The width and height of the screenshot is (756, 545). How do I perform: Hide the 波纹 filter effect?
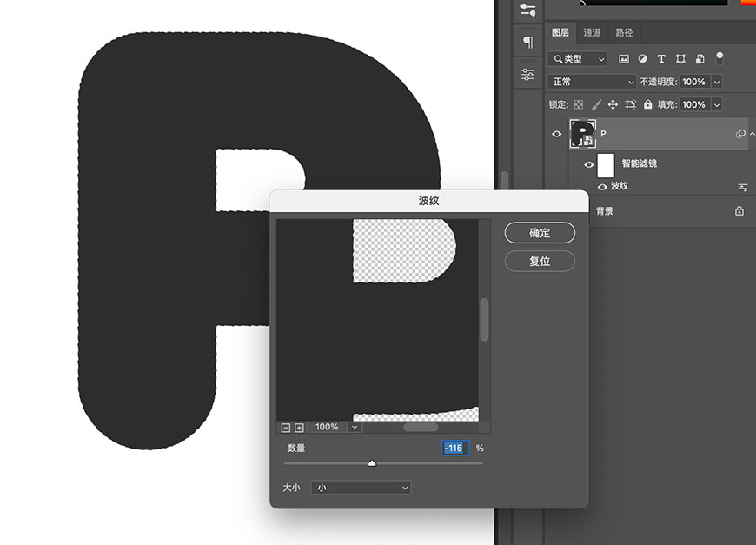tap(601, 187)
